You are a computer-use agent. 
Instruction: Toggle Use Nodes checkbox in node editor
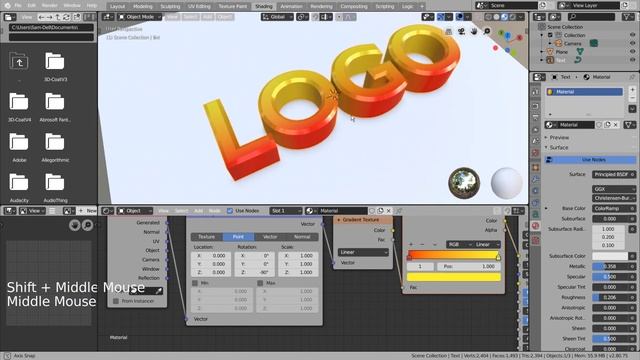(x=230, y=211)
